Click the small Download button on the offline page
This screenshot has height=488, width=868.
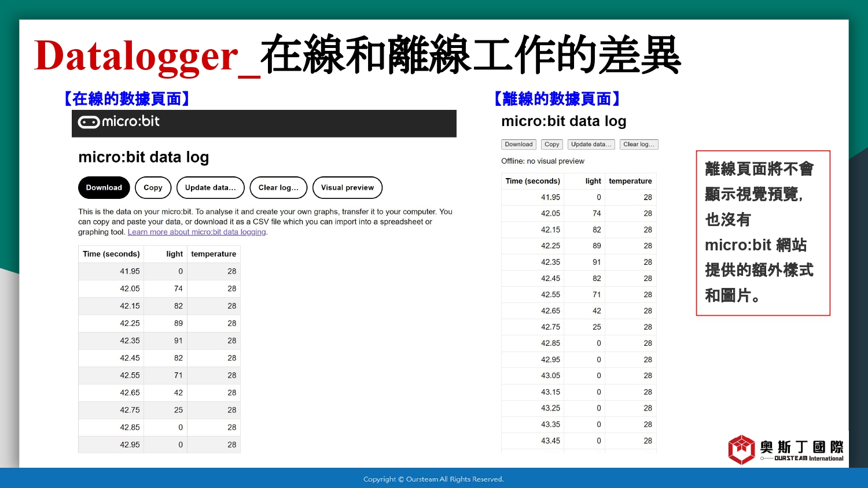point(518,145)
